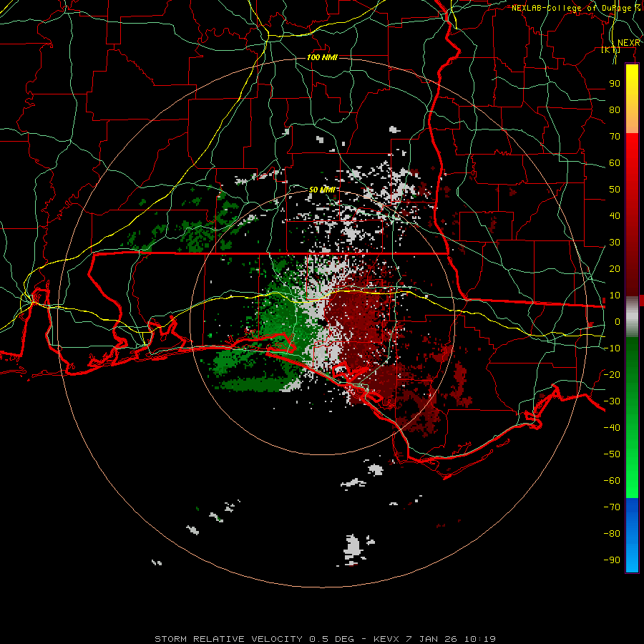The width and height of the screenshot is (644, 644).
Task: Click the 50 value on velocity scale
Action: click(615, 190)
